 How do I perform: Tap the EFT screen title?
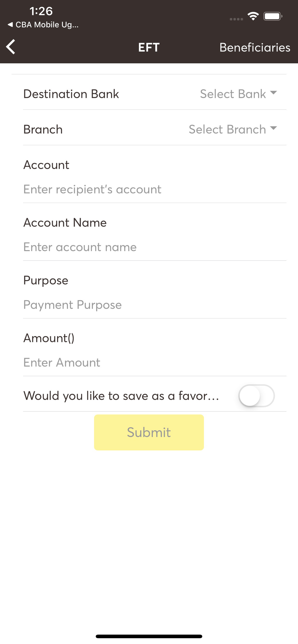pyautogui.click(x=149, y=47)
